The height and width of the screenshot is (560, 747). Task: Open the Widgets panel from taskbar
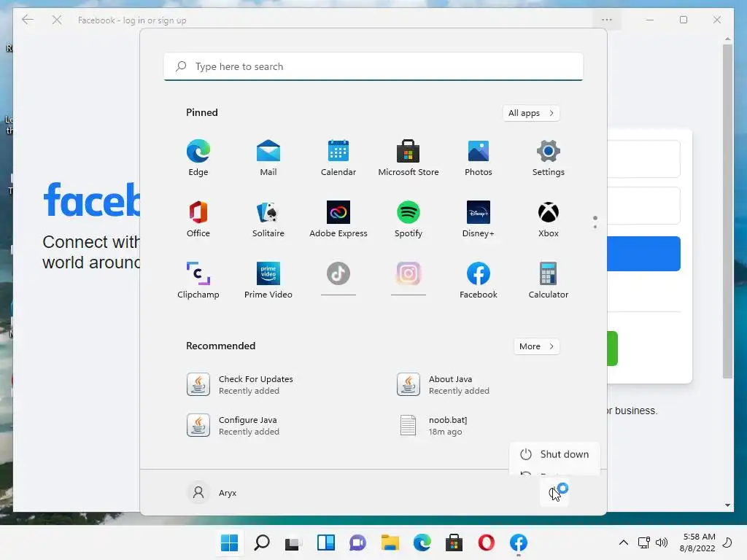[326, 542]
